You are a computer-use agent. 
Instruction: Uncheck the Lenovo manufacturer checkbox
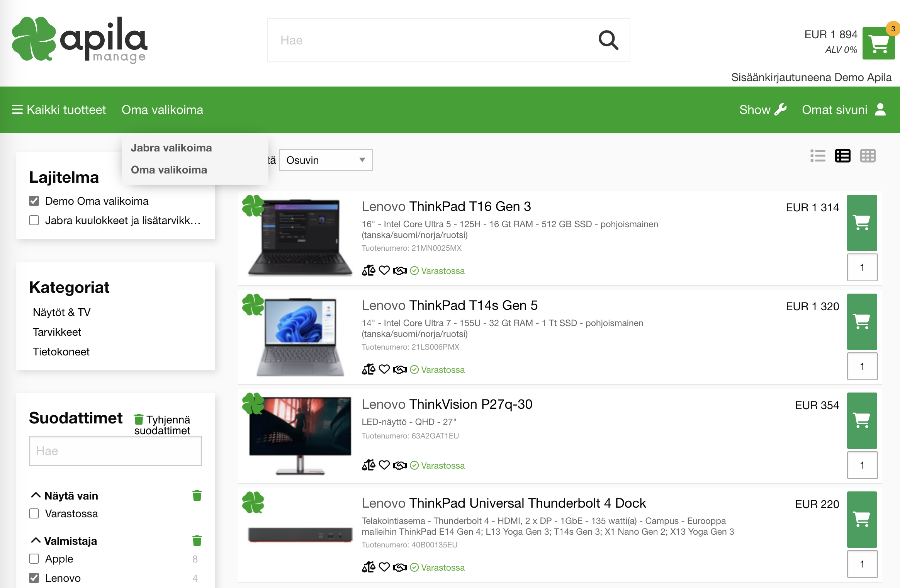pyautogui.click(x=34, y=578)
